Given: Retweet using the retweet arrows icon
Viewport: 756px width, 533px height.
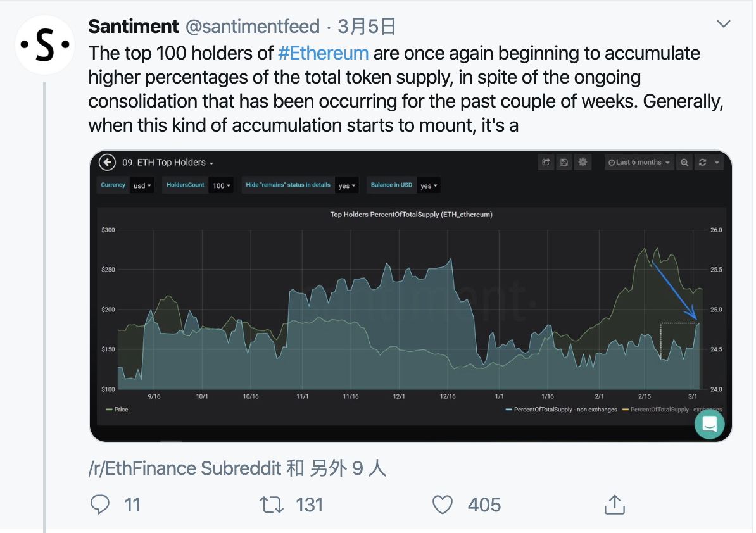Looking at the screenshot, I should [272, 505].
